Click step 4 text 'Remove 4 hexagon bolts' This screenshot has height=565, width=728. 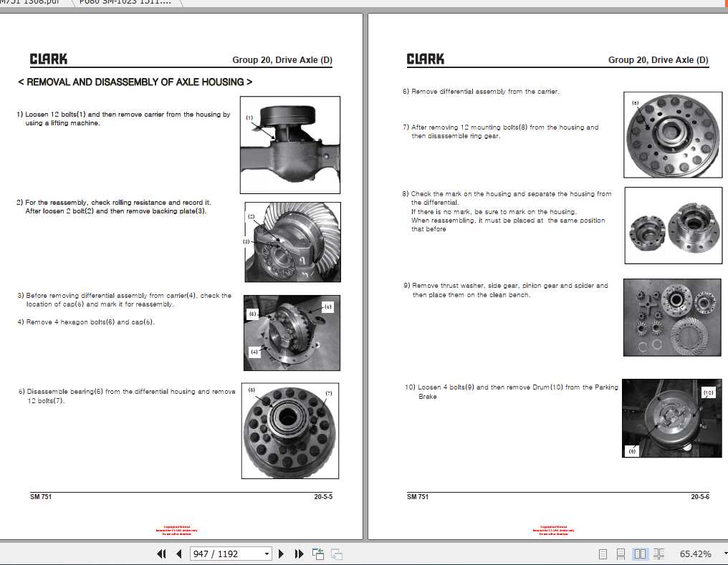(x=86, y=322)
